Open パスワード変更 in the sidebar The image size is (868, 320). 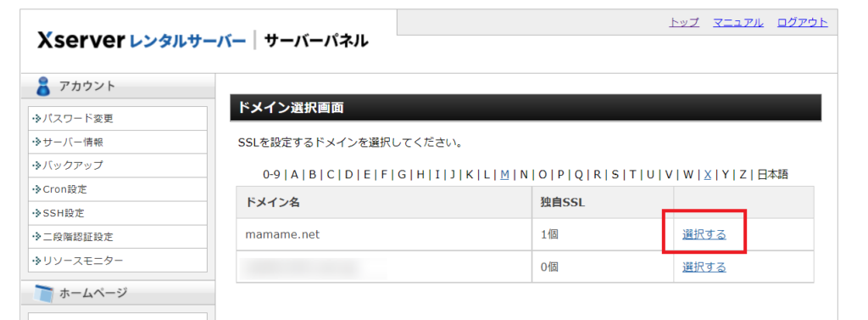point(118,118)
